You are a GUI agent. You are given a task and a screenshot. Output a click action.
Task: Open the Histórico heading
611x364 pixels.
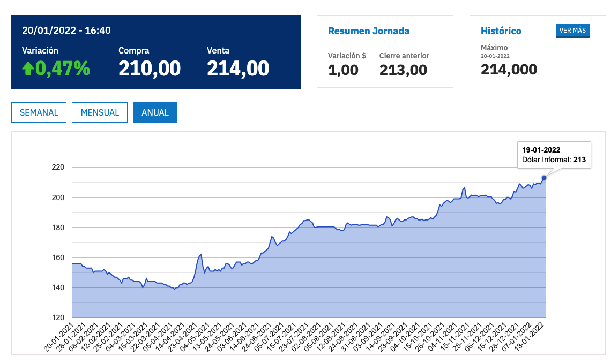[501, 31]
